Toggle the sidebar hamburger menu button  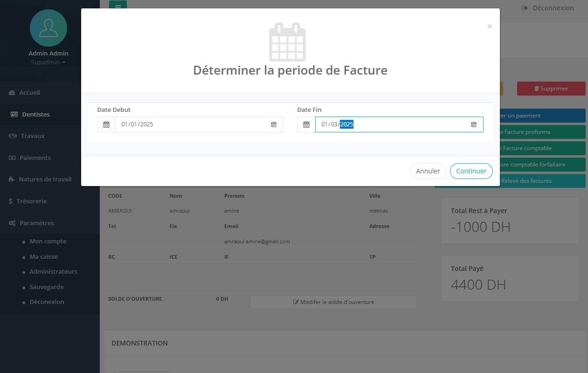point(118,6)
